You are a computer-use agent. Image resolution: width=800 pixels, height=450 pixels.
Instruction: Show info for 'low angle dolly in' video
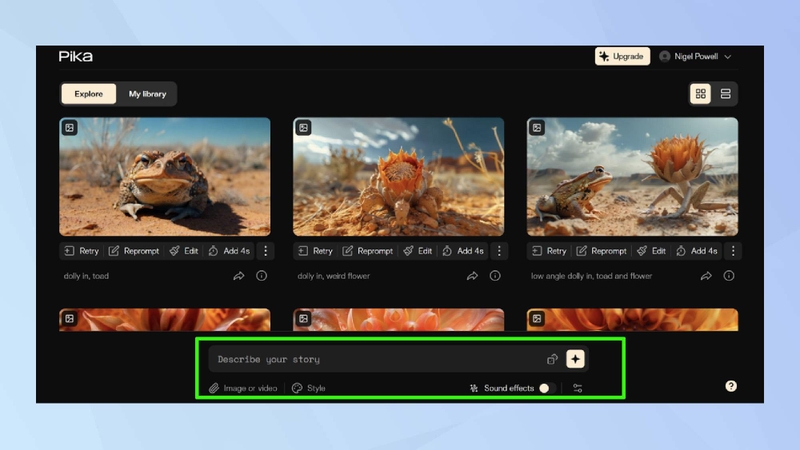coord(729,276)
